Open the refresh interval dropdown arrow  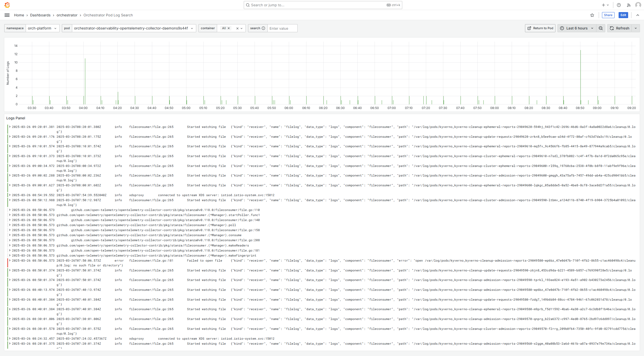(x=636, y=28)
